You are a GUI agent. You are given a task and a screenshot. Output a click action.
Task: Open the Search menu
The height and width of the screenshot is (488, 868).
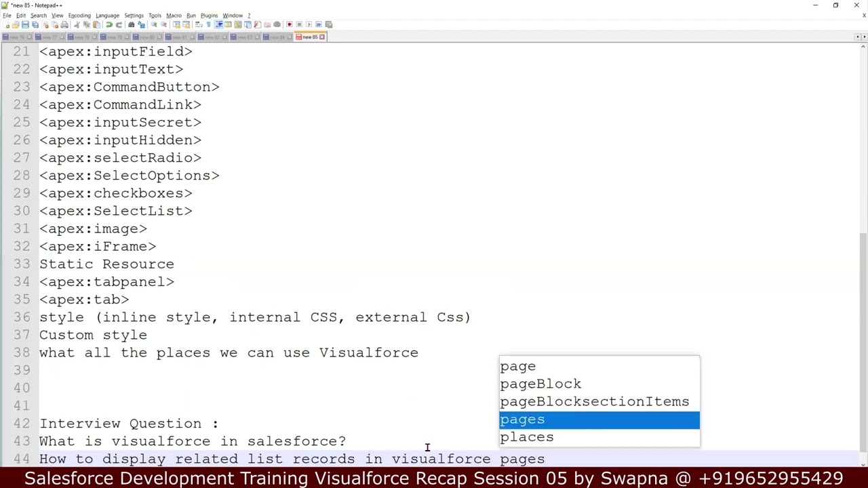click(x=39, y=15)
